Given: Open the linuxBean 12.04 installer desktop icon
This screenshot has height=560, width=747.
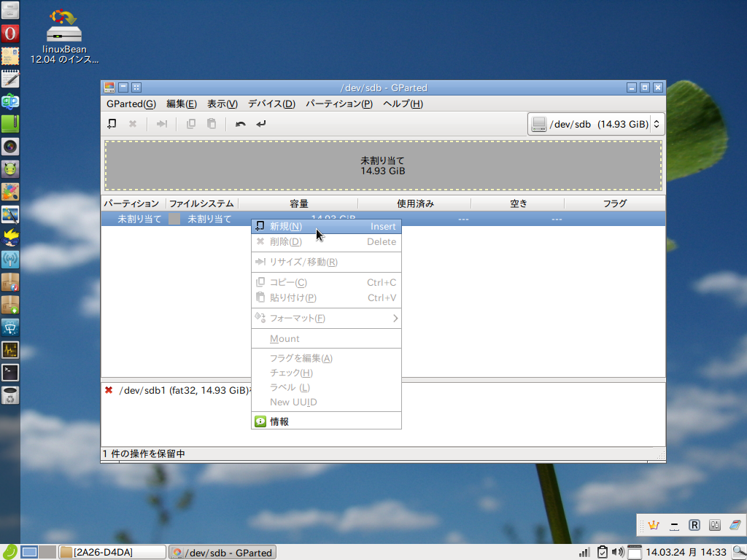Looking at the screenshot, I should point(64,36).
